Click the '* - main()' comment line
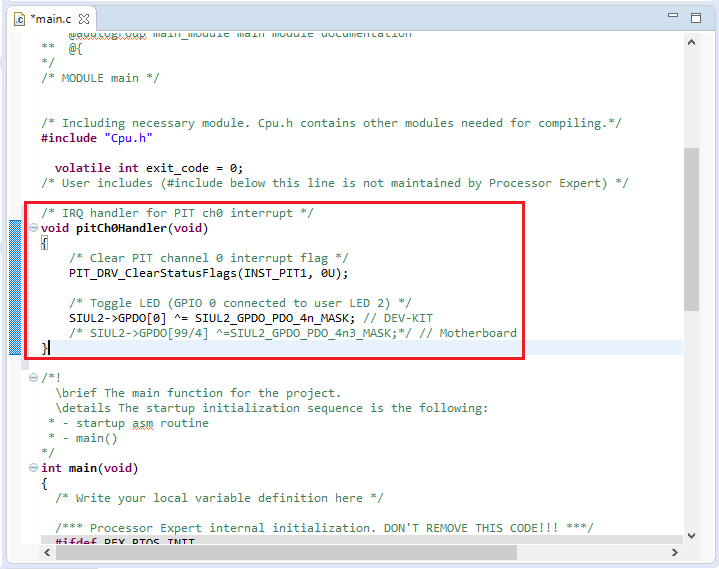The width and height of the screenshot is (719, 569). pyautogui.click(x=83, y=438)
